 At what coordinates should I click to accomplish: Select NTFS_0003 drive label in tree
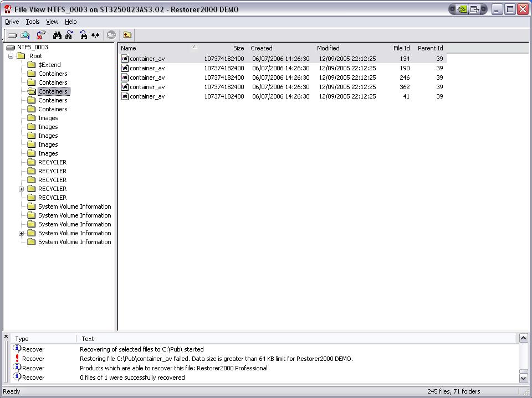click(x=33, y=47)
